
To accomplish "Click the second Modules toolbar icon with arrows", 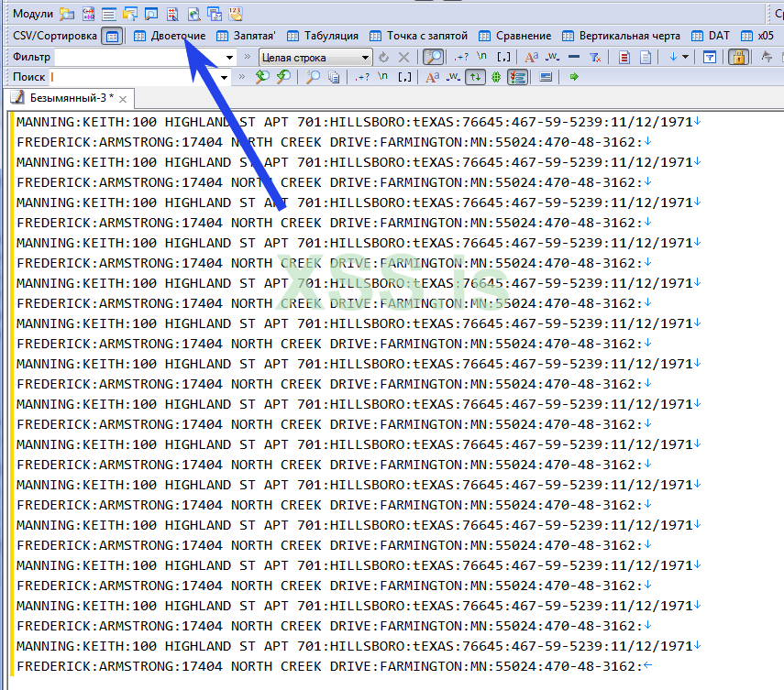I will pos(89,14).
